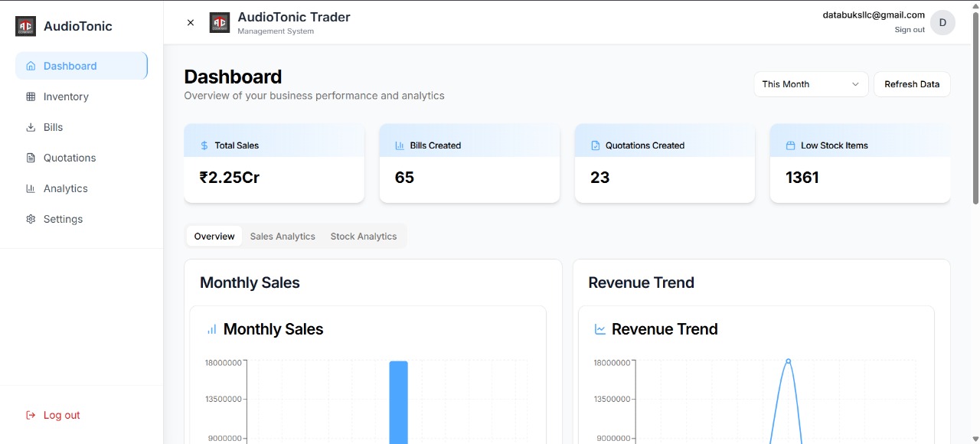This screenshot has width=980, height=444.
Task: Click the Settings gear icon
Action: (31, 219)
